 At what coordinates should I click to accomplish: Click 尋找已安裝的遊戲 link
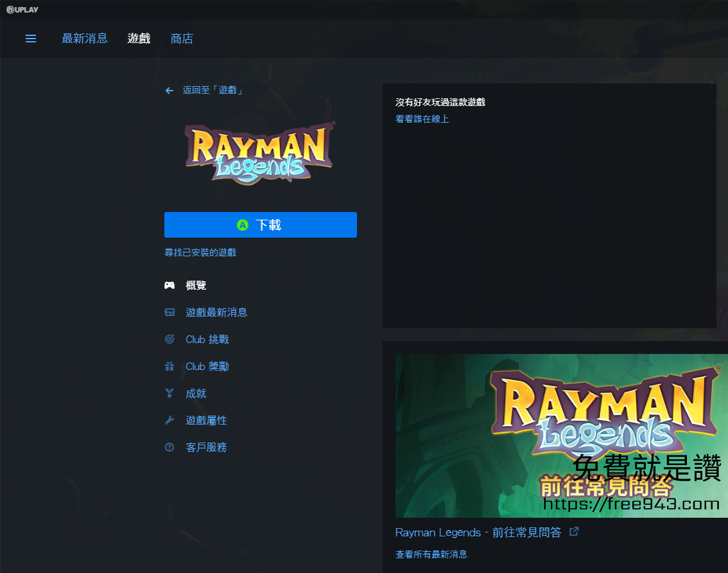click(200, 252)
